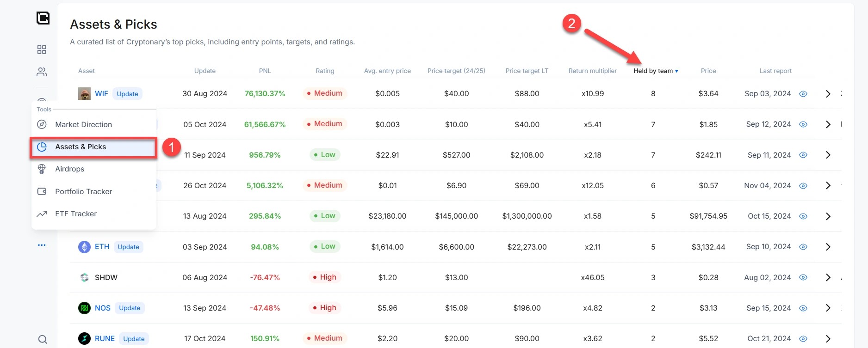Open the search magnifier icon in sidebar
The image size is (868, 348).
[x=43, y=340]
